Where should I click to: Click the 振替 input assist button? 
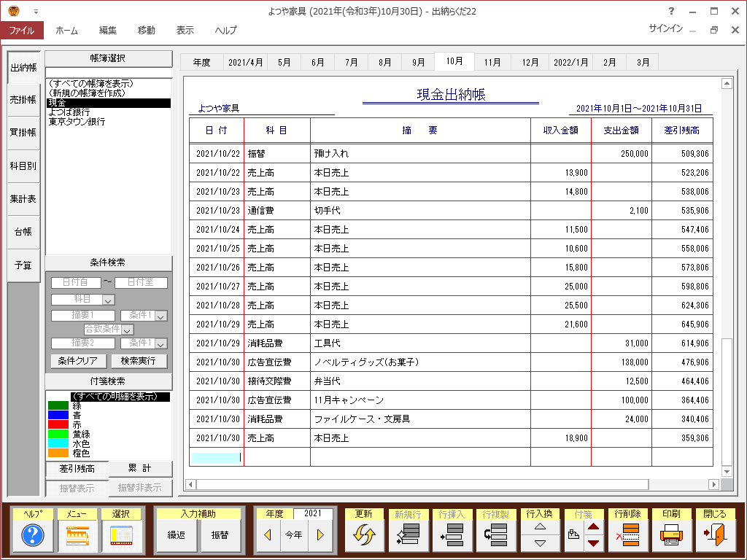220,535
